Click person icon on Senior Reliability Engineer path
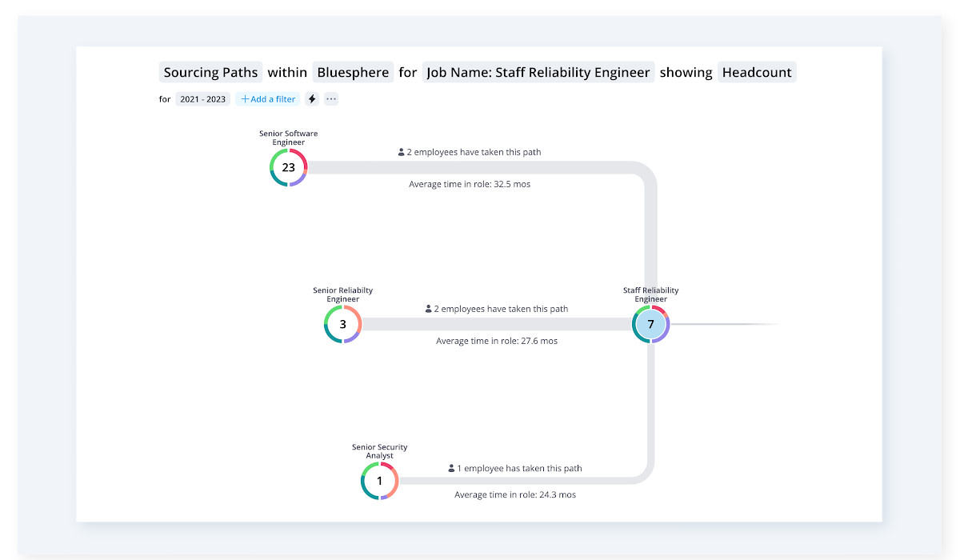 click(428, 309)
